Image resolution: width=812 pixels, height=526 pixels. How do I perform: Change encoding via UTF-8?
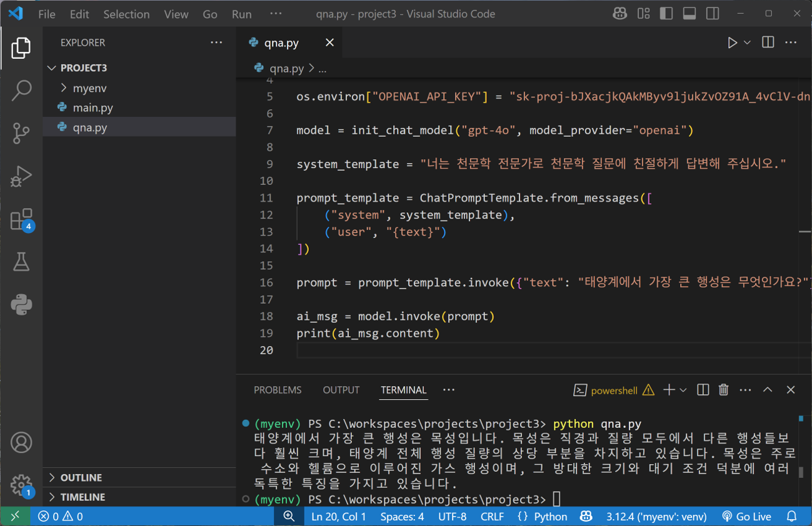453,517
